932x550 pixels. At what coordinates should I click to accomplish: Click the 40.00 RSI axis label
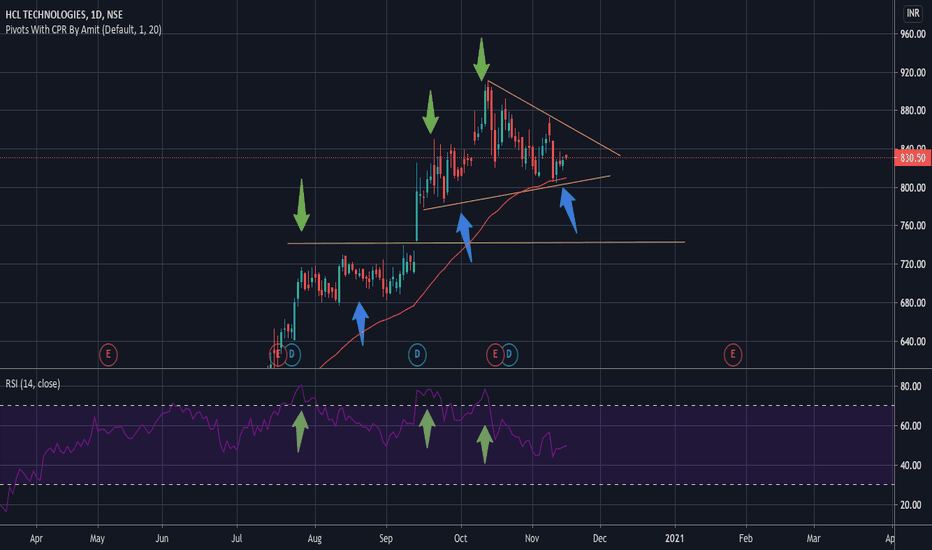point(911,466)
